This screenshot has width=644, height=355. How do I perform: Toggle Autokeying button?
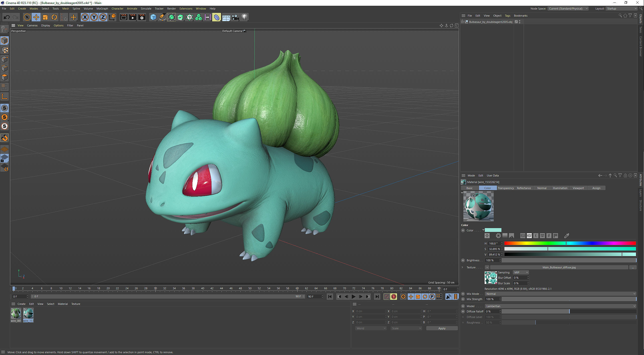(x=394, y=297)
